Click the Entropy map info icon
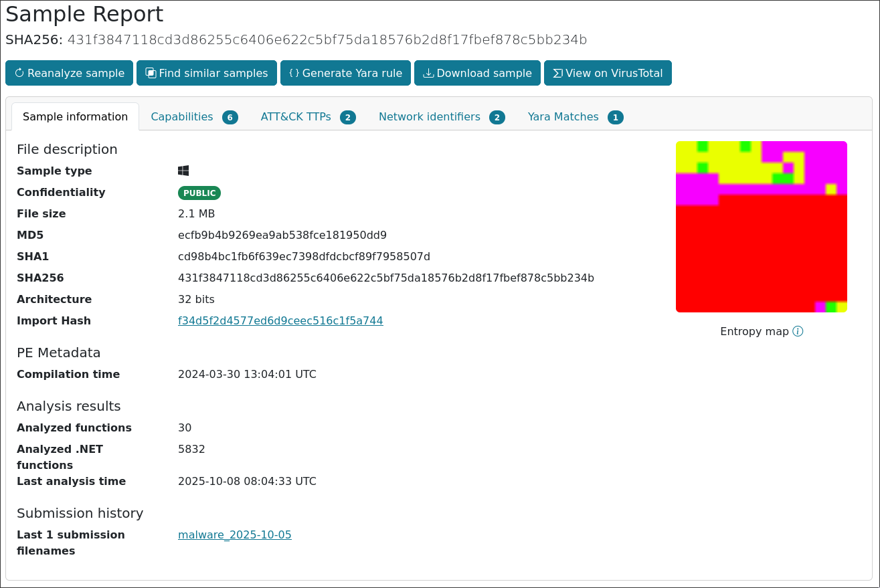The height and width of the screenshot is (588, 880). coord(798,331)
